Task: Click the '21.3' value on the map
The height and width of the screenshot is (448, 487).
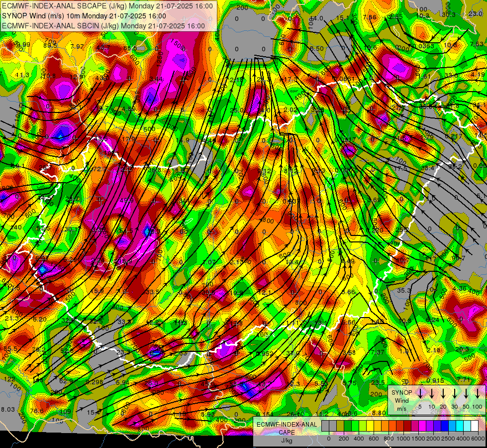Action: point(12,319)
